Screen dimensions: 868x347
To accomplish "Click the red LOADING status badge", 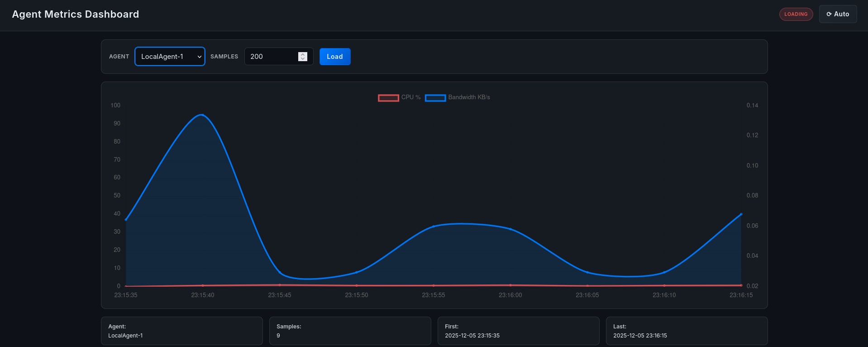I will (796, 14).
